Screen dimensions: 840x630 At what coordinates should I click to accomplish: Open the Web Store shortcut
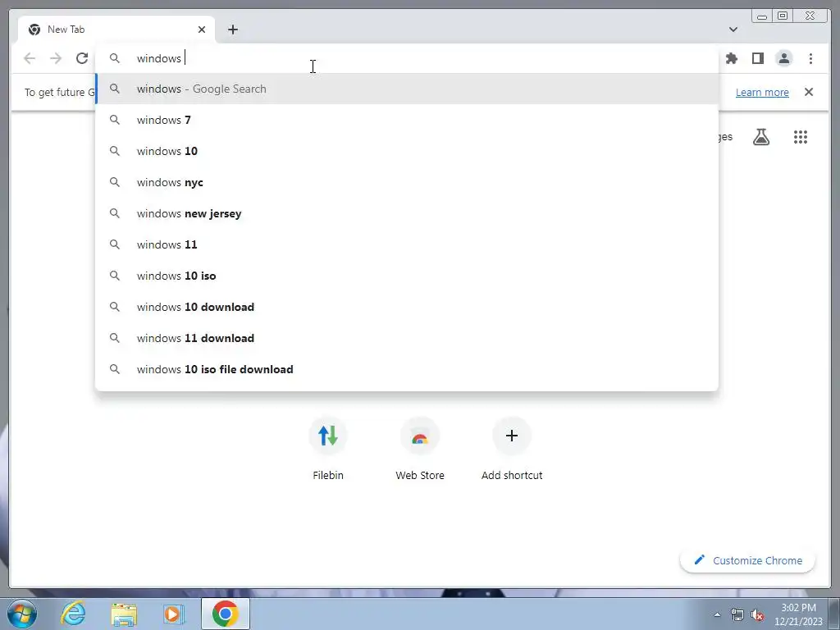[x=420, y=449]
